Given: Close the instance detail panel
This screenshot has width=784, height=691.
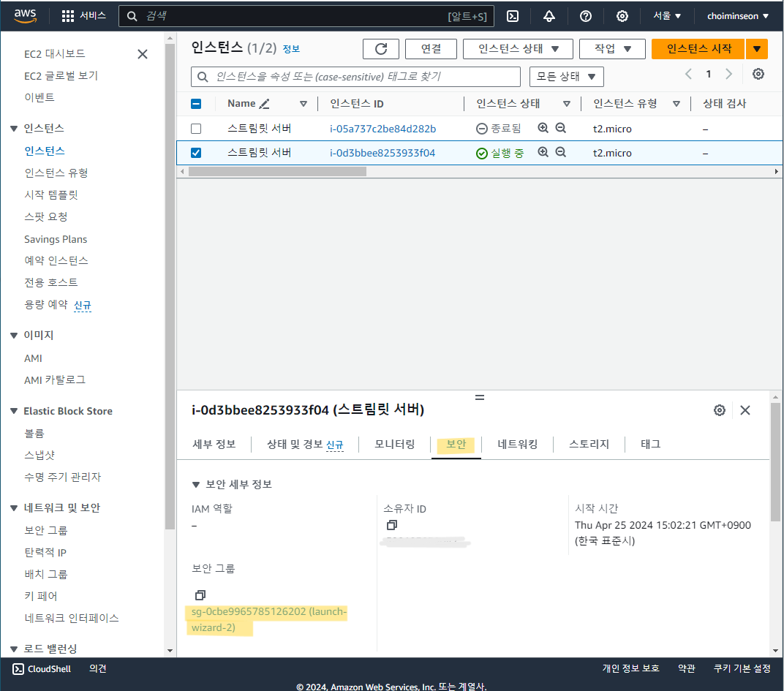Looking at the screenshot, I should pyautogui.click(x=745, y=410).
